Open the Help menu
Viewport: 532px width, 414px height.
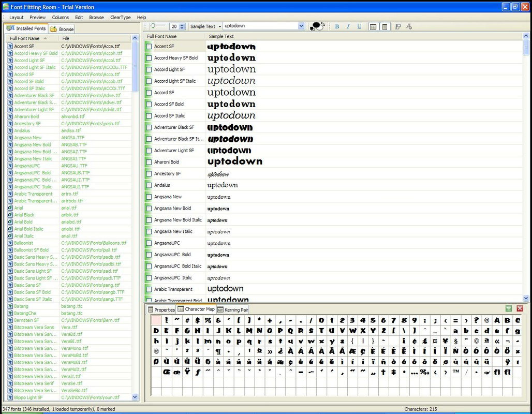point(141,17)
